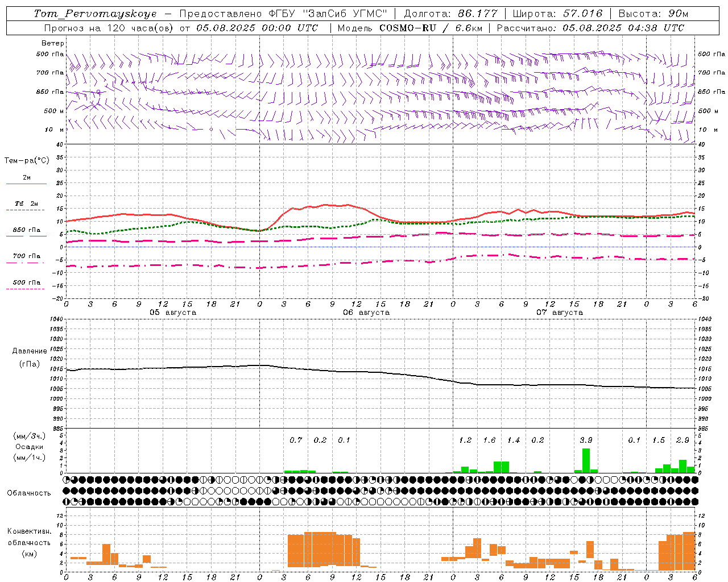Image resolution: width=728 pixels, height=582 pixels.
Task: Click the 06 августа date label
Action: (x=366, y=313)
